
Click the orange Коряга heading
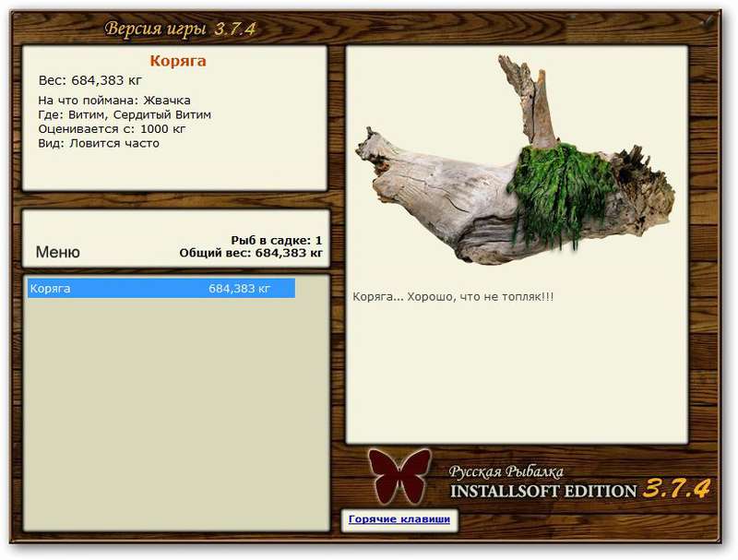pos(178,61)
